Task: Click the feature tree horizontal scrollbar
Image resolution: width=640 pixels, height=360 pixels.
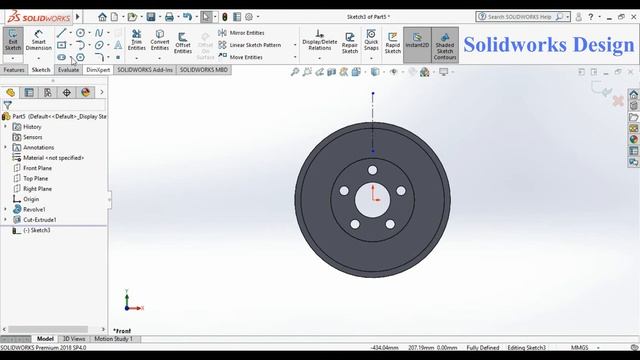Action: click(48, 329)
